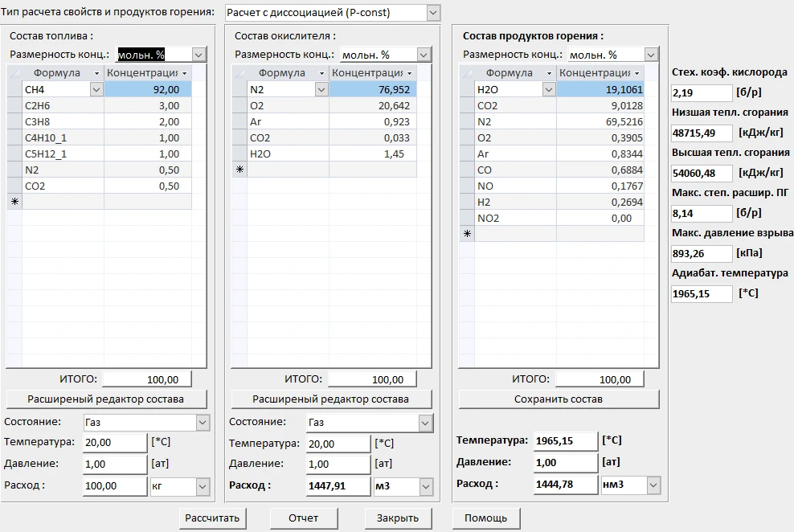
Task: Click the oxidizer pressure input field
Action: tap(338, 464)
